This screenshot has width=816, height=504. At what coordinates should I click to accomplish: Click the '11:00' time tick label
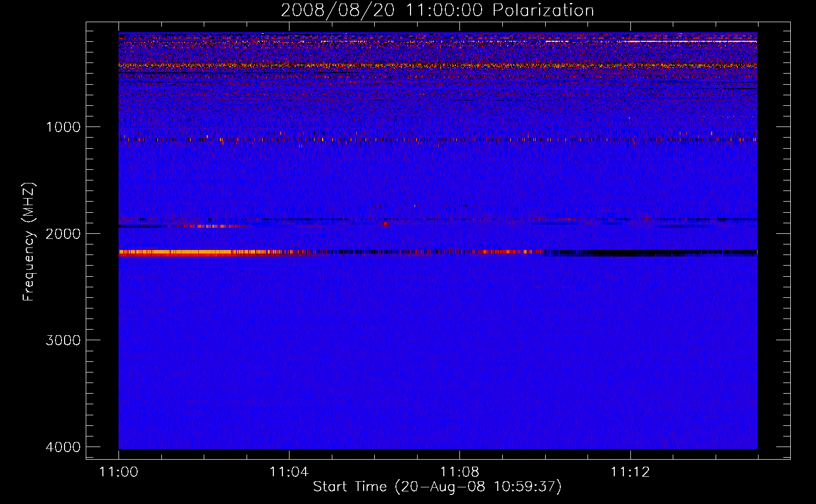point(119,472)
